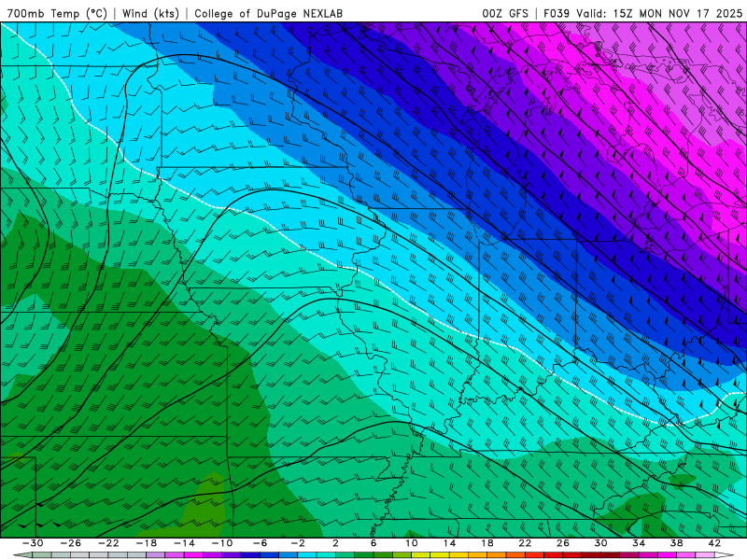747x560 pixels.
Task: Click the -22 colorbar value
Action: [108, 543]
